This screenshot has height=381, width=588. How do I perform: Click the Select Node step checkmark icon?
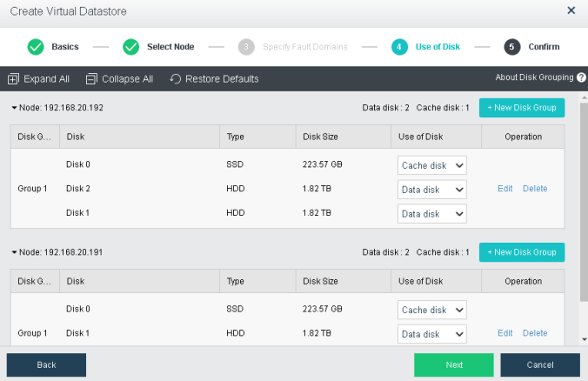pos(130,47)
